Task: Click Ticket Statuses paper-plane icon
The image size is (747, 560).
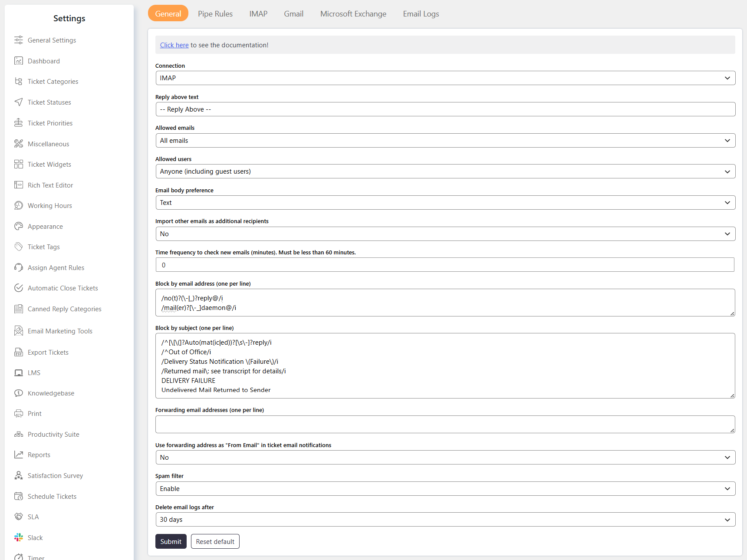Action: click(18, 102)
